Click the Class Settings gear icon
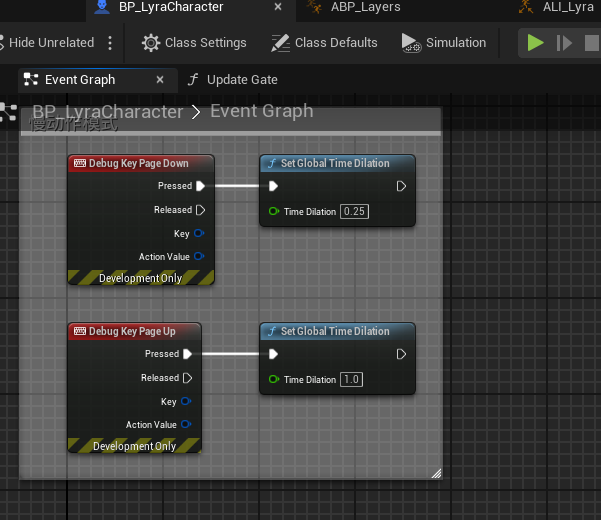 151,43
